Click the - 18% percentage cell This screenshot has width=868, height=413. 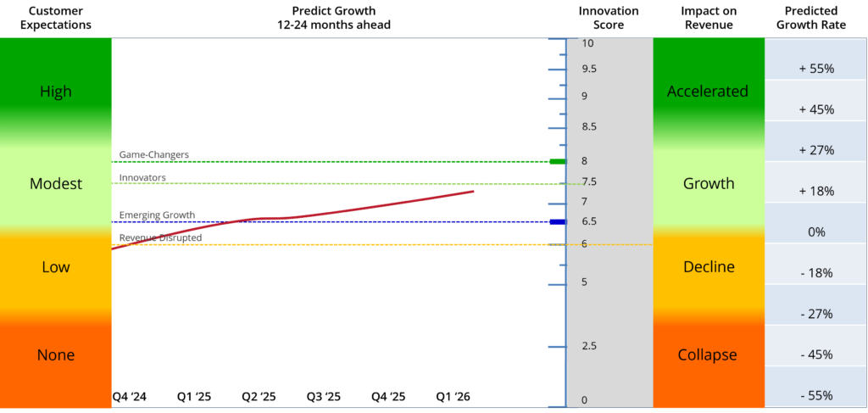816,273
